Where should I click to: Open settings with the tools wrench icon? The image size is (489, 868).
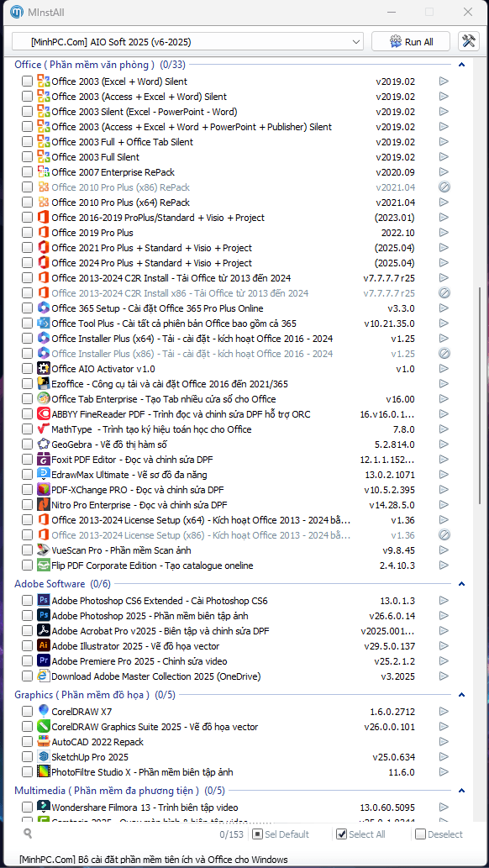[469, 41]
